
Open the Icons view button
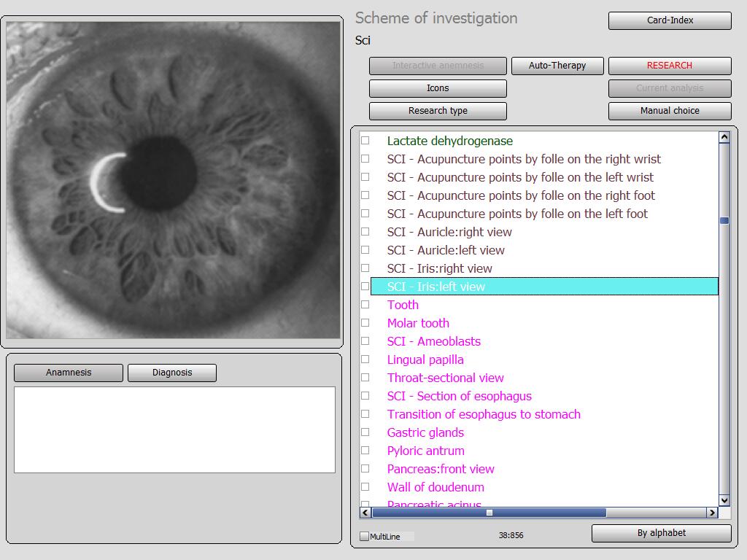(438, 88)
